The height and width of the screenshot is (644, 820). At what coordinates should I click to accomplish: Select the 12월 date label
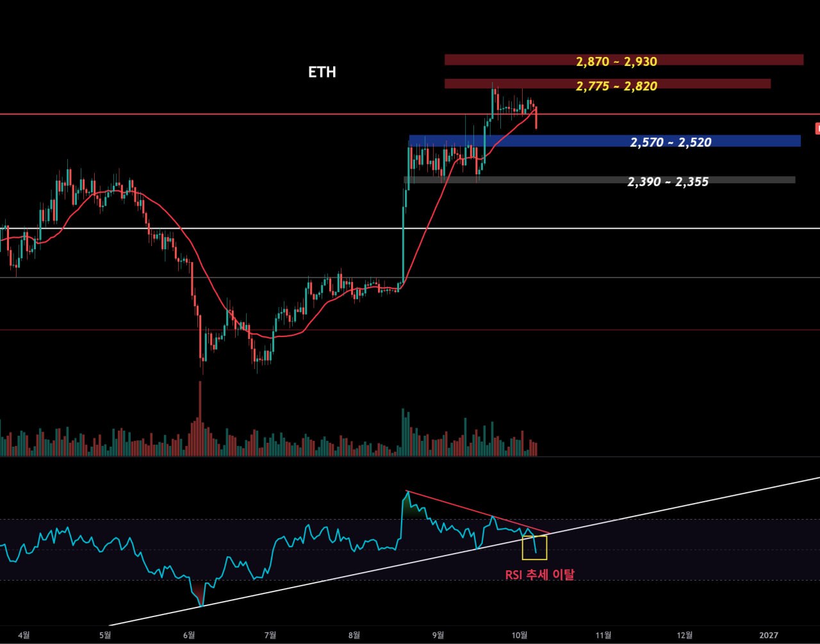click(685, 635)
